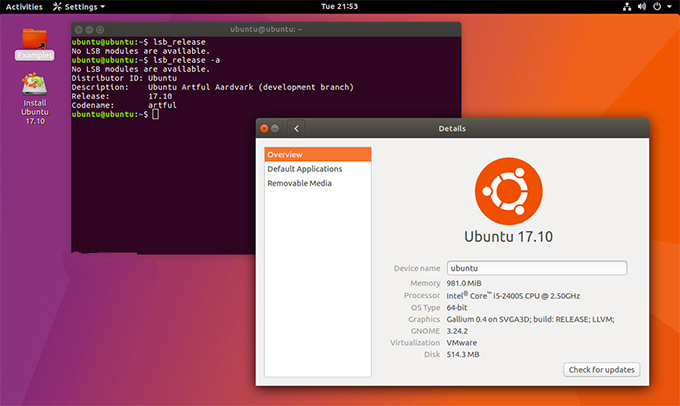Expand the Settings app menu arrow

[103, 6]
